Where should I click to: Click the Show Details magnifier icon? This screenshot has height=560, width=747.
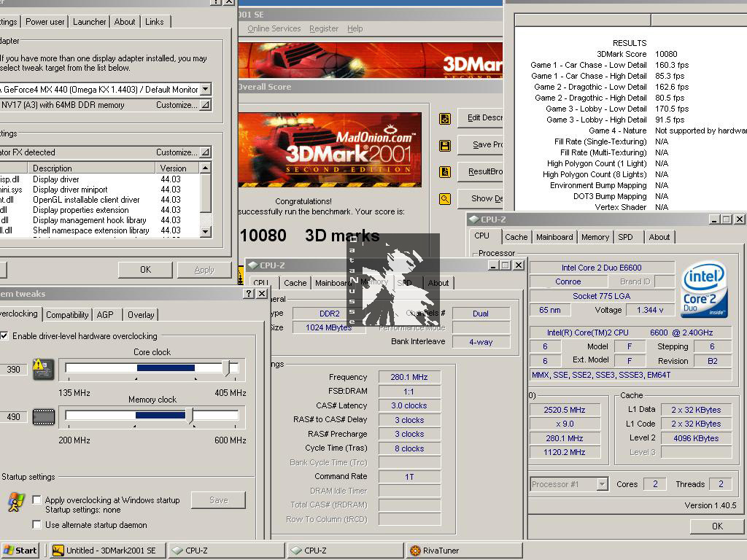(445, 199)
